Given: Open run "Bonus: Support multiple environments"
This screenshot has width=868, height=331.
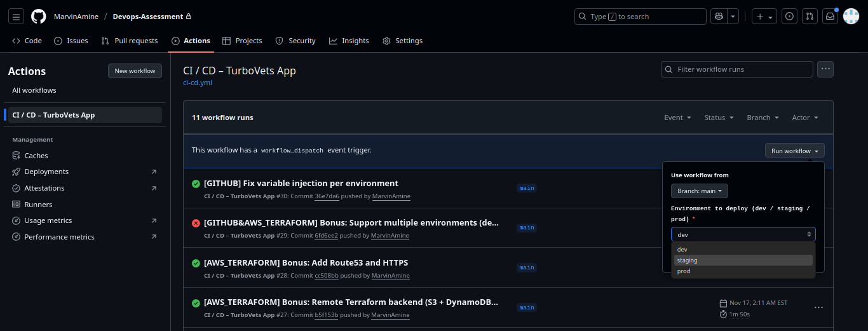Looking at the screenshot, I should click(351, 223).
